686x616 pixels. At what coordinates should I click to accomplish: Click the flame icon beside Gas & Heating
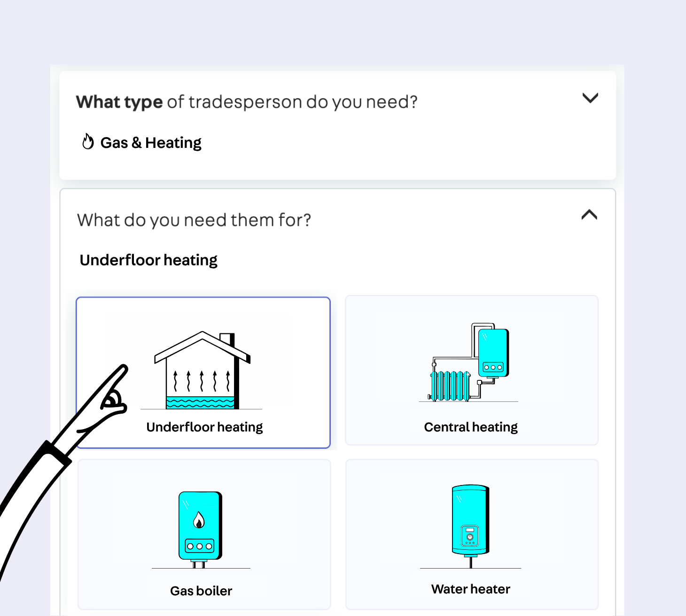(x=88, y=141)
